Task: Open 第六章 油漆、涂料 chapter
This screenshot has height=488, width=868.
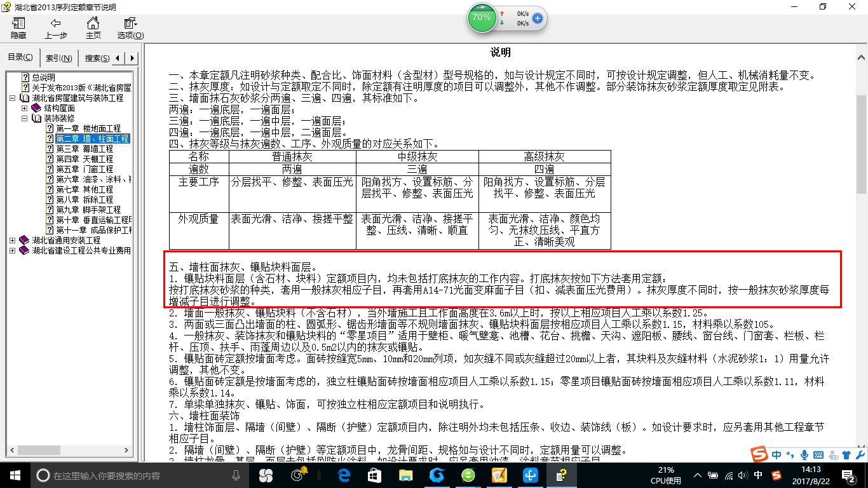Action: coord(93,179)
